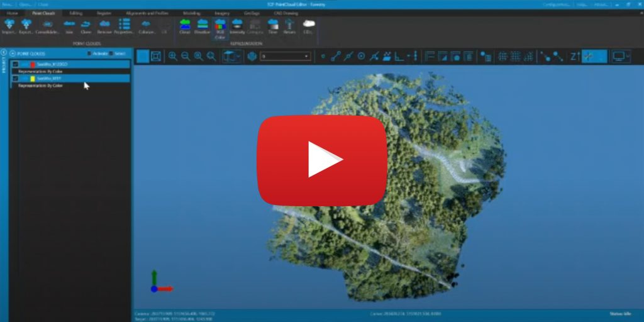Play the video with red button
The image size is (644, 322).
coord(321,160)
